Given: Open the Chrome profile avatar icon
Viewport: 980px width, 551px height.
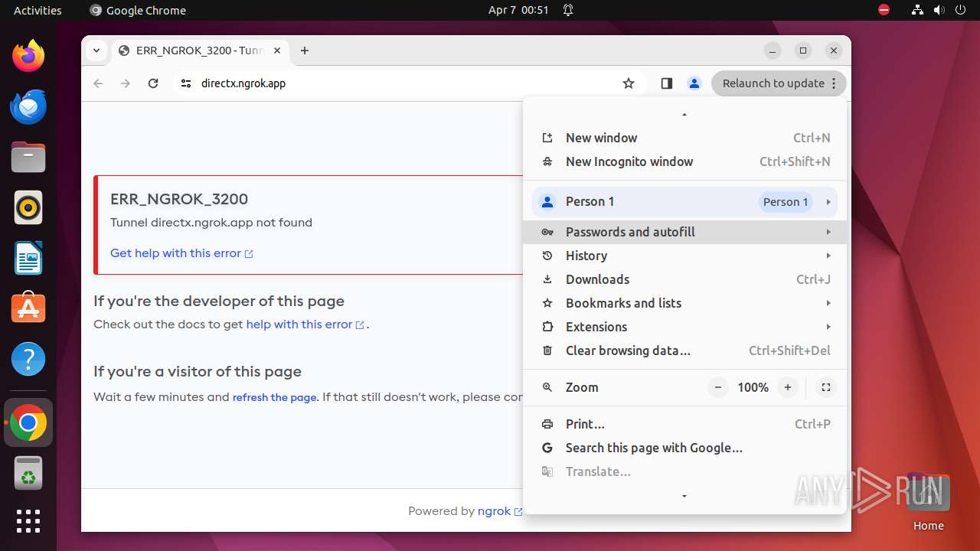Looking at the screenshot, I should pos(694,83).
